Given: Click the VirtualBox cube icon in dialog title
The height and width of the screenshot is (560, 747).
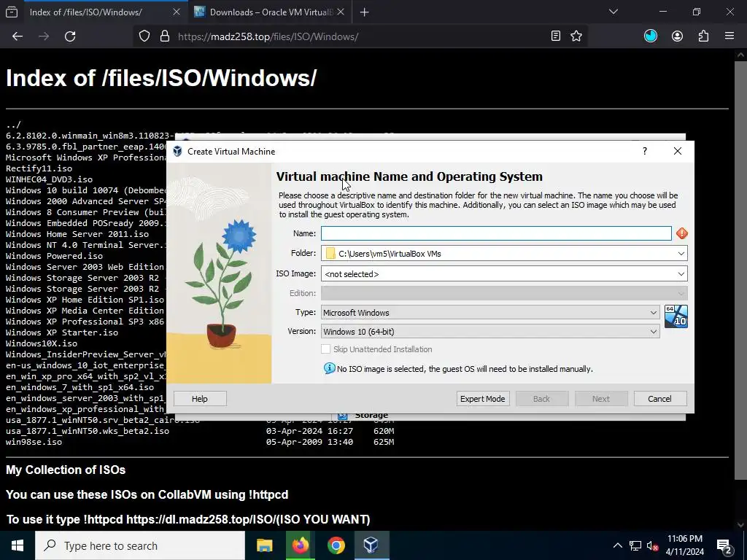Looking at the screenshot, I should pyautogui.click(x=178, y=152).
